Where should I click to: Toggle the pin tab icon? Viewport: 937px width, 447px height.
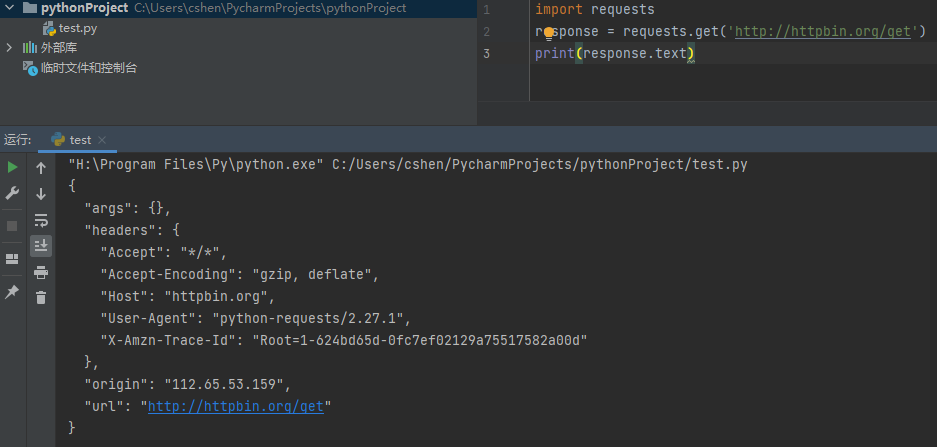tap(12, 291)
